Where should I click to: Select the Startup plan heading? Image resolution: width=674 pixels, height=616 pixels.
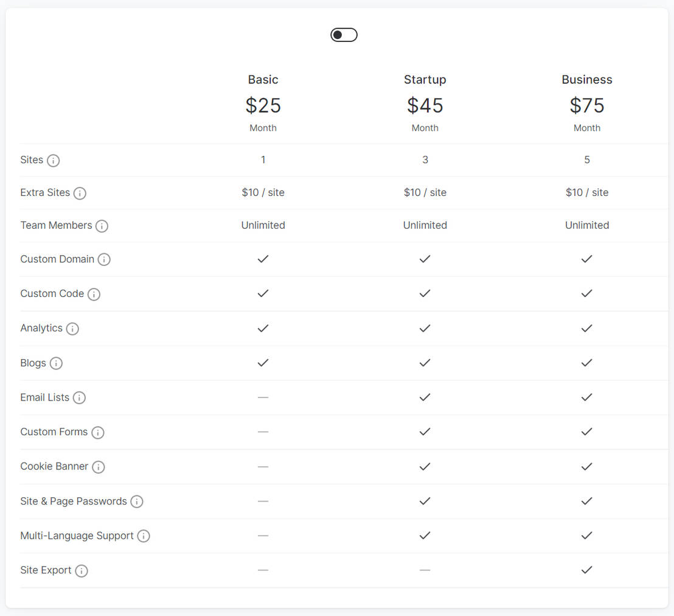click(x=425, y=80)
